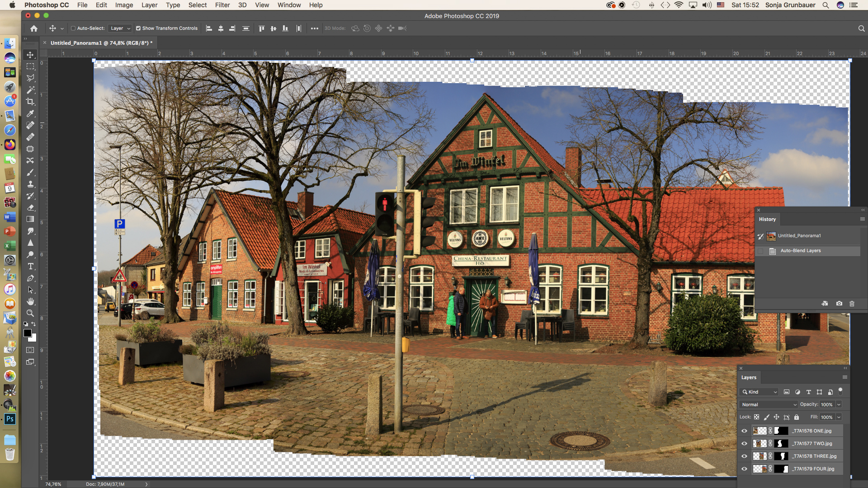Image resolution: width=868 pixels, height=488 pixels.
Task: Swap foreground and background colors
Action: tap(34, 324)
